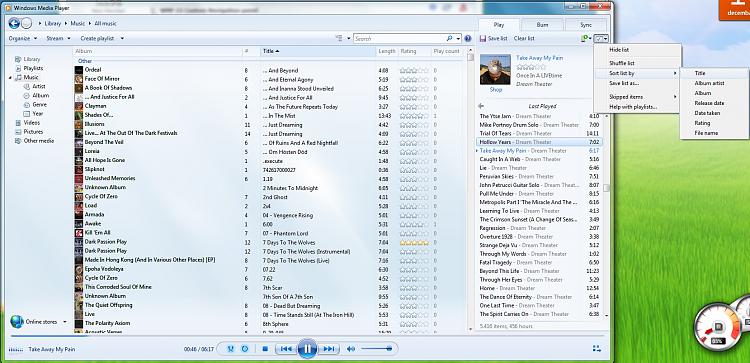Expand the Sort list by submenu
The width and height of the screenshot is (750, 363).
[x=637, y=73]
